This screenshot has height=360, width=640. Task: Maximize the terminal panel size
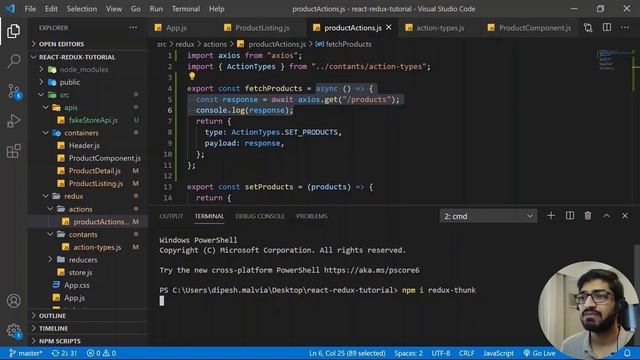[x=607, y=216]
